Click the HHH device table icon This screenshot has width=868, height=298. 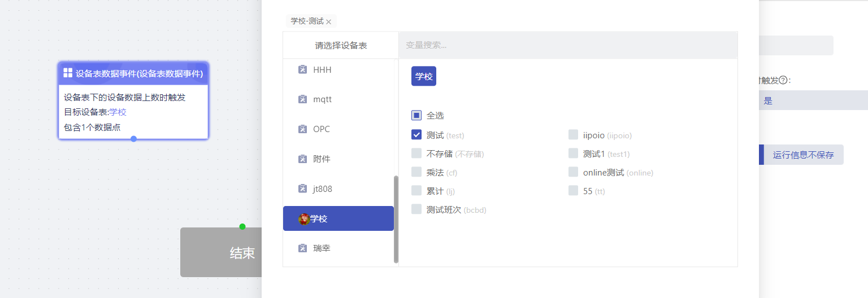coord(302,69)
